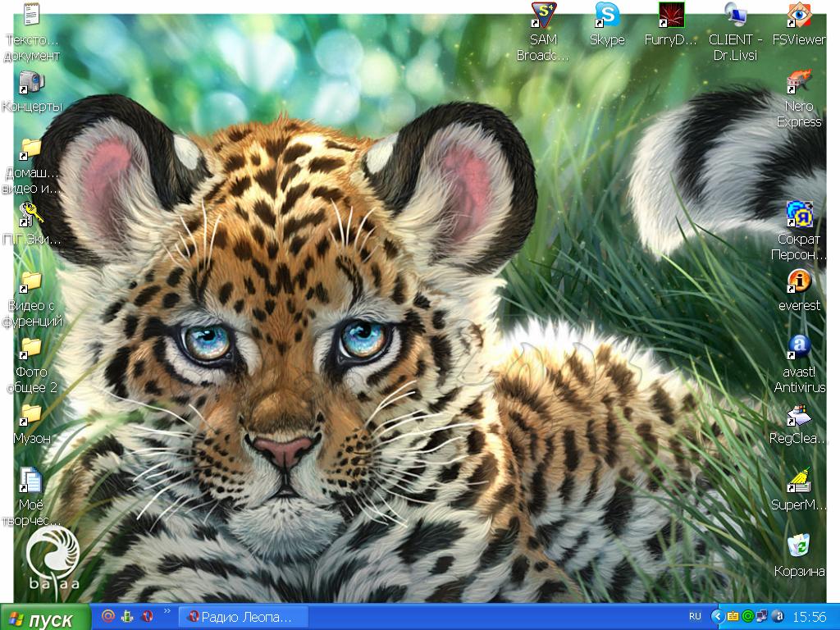The height and width of the screenshot is (630, 840).
Task: Open the CLIENT - Dr.Livsi shortcut
Action: click(734, 15)
